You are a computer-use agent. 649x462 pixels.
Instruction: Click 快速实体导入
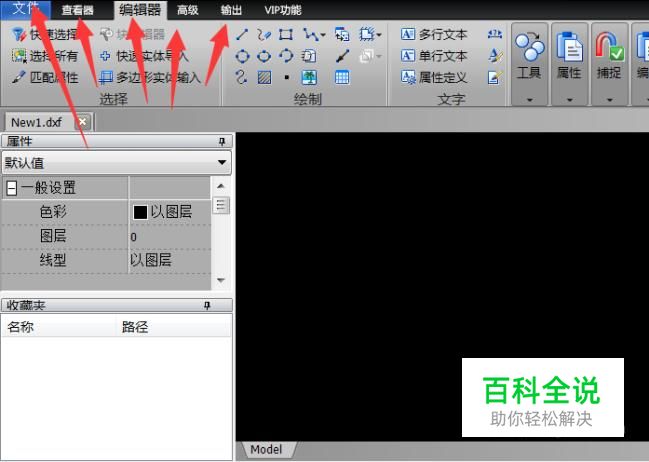click(144, 56)
